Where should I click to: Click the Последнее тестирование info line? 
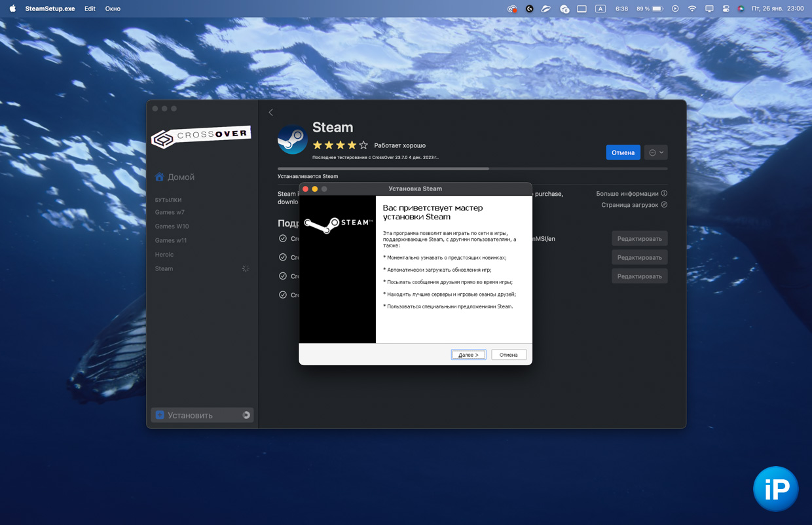click(375, 157)
